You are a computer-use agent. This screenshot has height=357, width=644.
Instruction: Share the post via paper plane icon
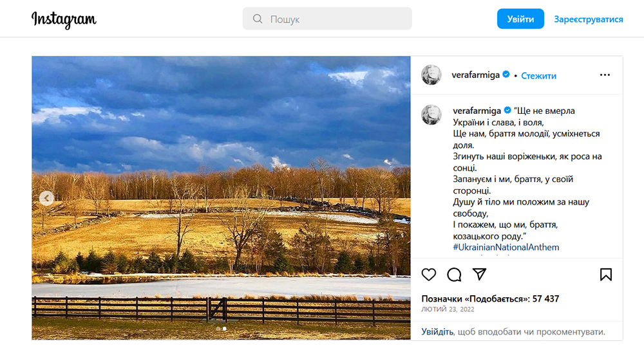(479, 275)
